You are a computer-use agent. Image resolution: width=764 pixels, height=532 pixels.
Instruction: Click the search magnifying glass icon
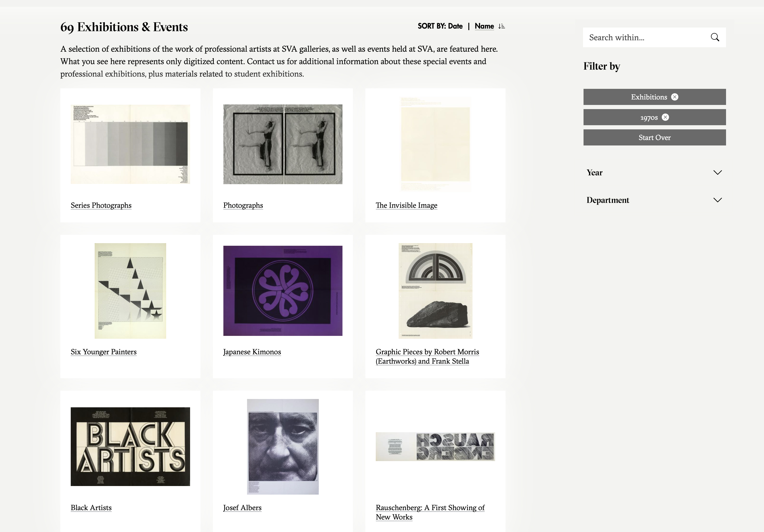click(x=715, y=37)
